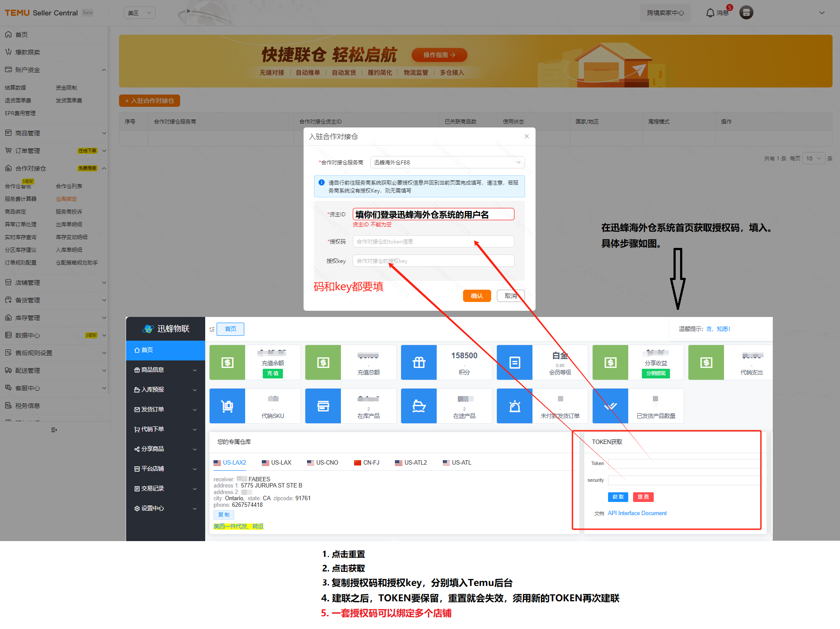Image resolution: width=840 pixels, height=629 pixels.
Task: Click the blue 代销SKU cart icon
Action: (227, 406)
